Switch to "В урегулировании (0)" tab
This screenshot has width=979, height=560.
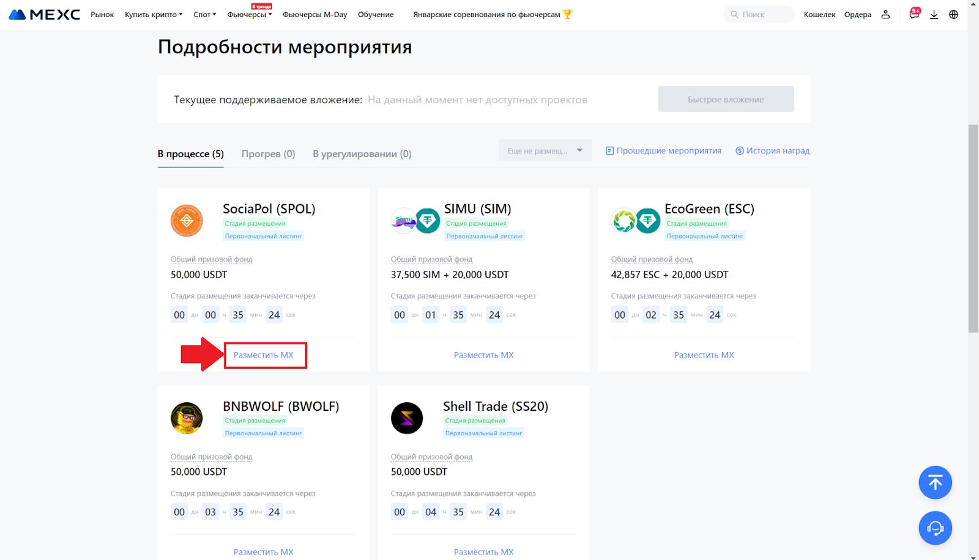click(362, 154)
